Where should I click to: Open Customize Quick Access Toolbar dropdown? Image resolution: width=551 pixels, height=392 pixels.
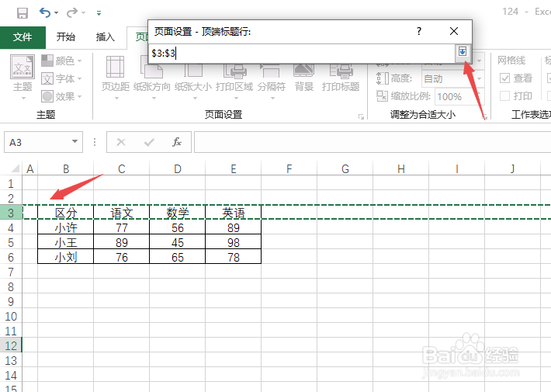[99, 13]
